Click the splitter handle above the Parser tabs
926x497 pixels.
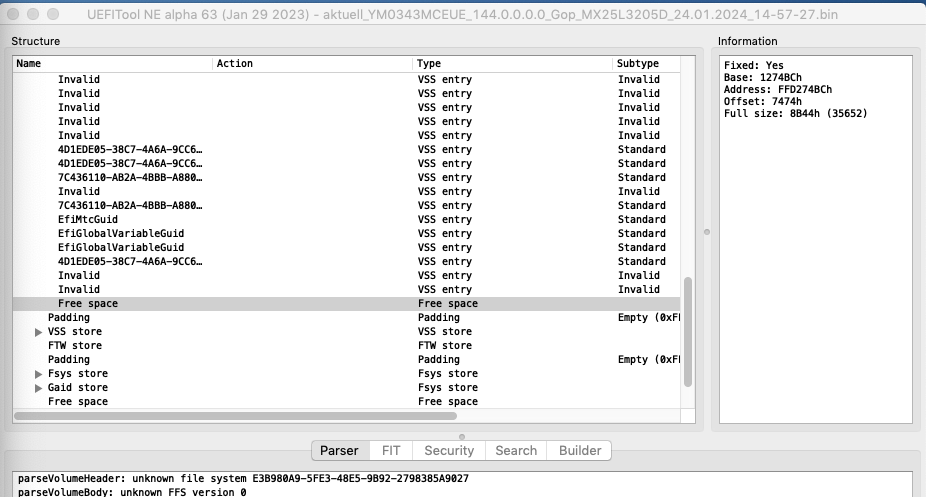pos(462,437)
